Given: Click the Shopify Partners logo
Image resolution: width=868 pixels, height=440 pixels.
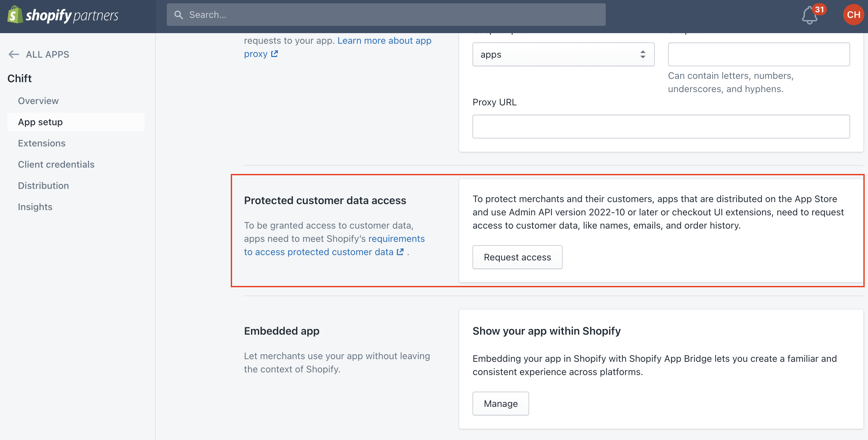Looking at the screenshot, I should click(63, 15).
